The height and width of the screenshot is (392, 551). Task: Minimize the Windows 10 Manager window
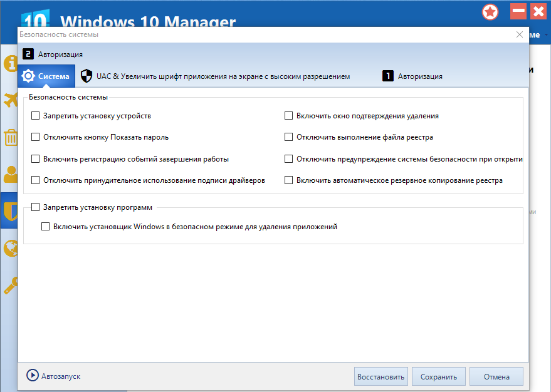coord(518,11)
